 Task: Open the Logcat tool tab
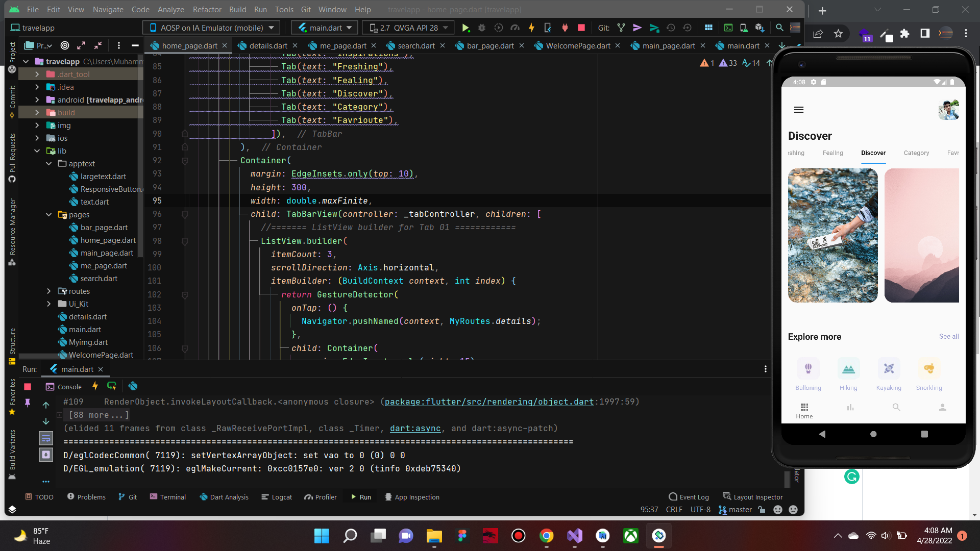coord(277,497)
